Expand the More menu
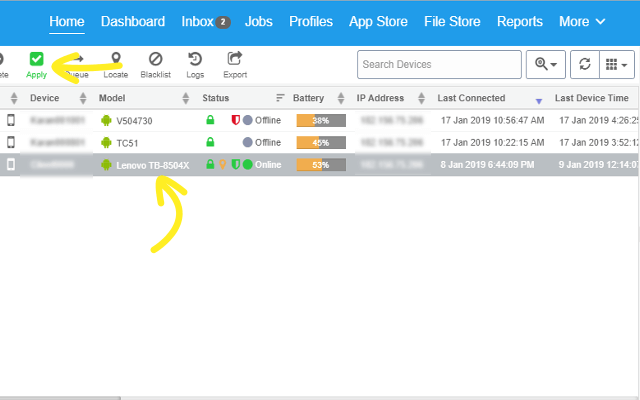The height and width of the screenshot is (400, 640). (x=582, y=21)
